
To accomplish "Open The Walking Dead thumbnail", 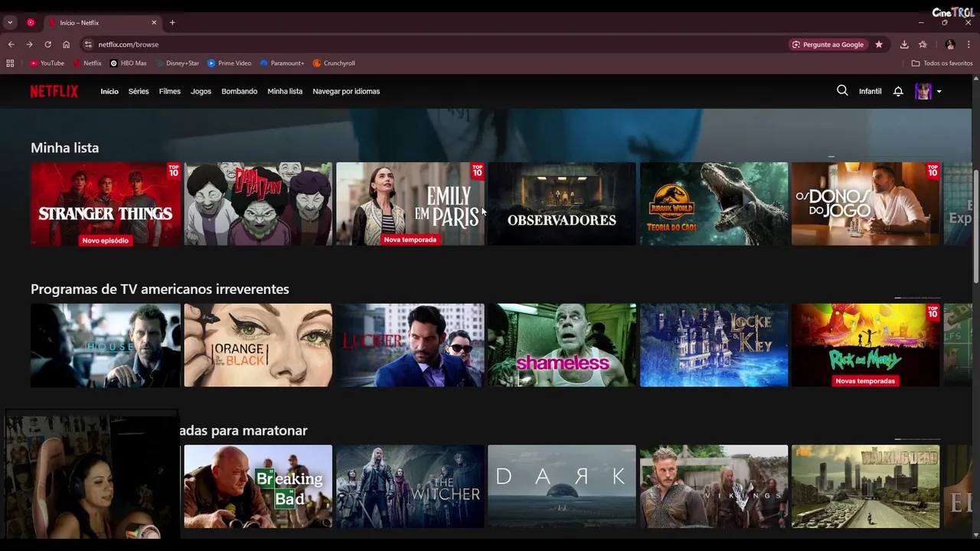I will click(x=865, y=487).
